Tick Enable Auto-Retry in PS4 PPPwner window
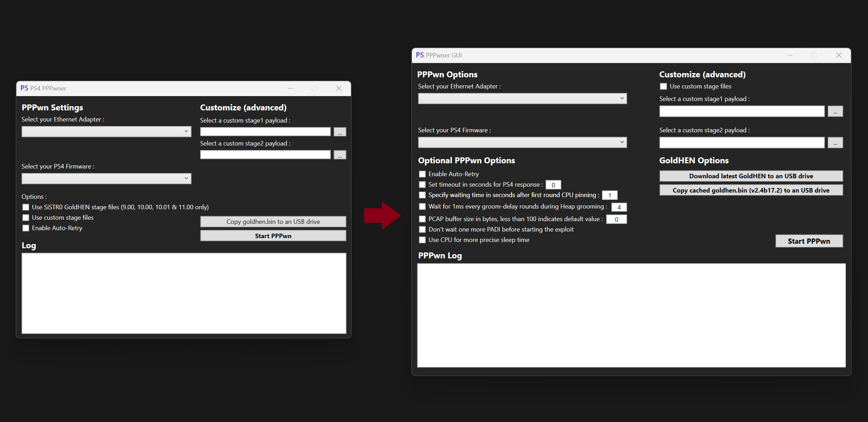 click(26, 228)
